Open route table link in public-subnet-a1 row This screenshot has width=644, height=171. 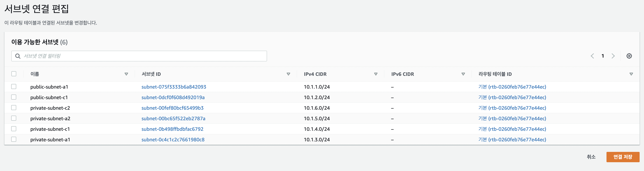512,87
